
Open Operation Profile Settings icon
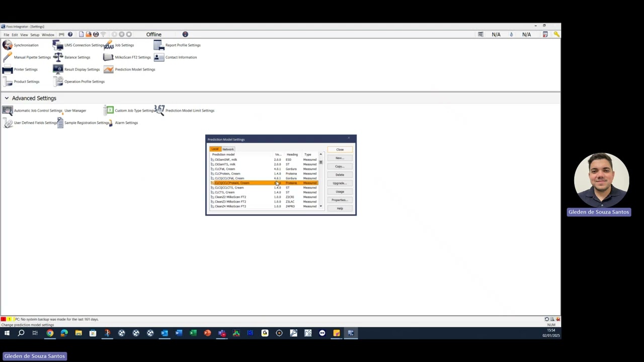[58, 81]
